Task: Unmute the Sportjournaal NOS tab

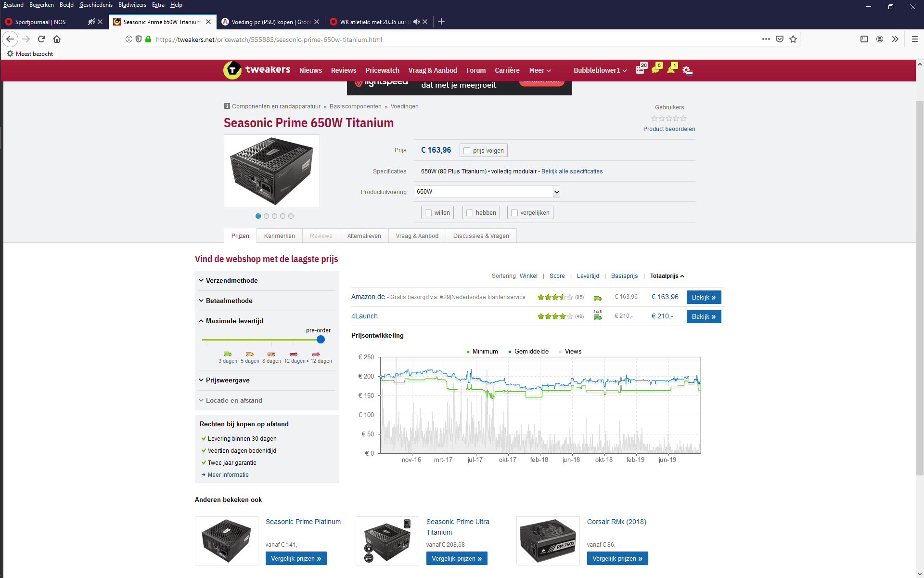Action: pos(91,22)
